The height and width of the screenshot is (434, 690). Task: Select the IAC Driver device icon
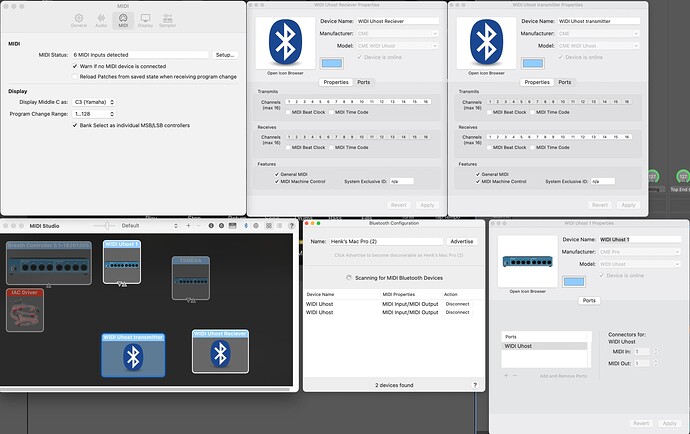point(25,310)
